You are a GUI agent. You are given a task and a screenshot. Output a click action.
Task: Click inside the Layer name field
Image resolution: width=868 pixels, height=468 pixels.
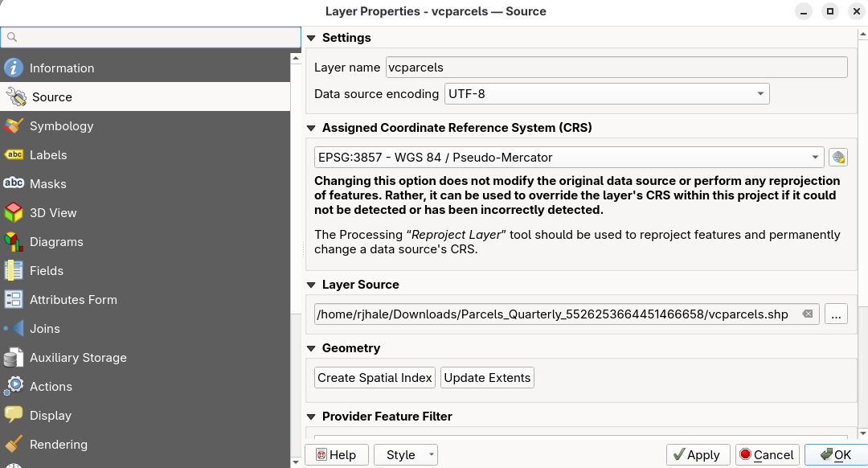click(616, 68)
